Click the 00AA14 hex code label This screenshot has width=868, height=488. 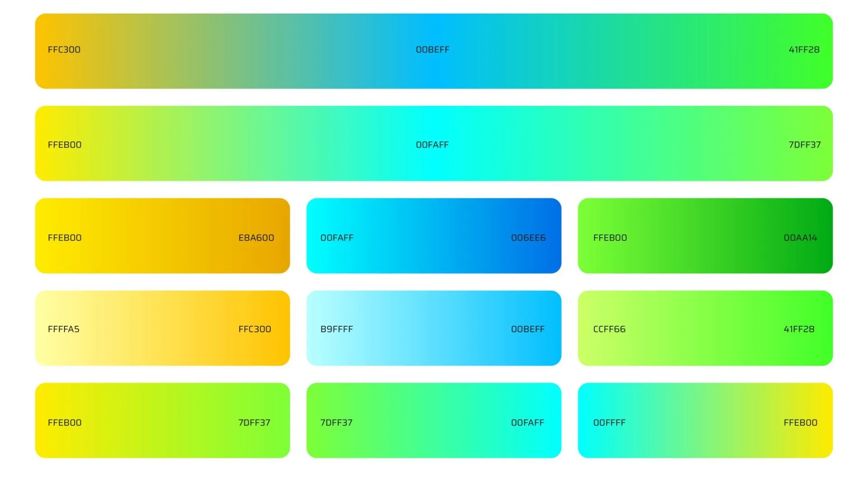[800, 238]
